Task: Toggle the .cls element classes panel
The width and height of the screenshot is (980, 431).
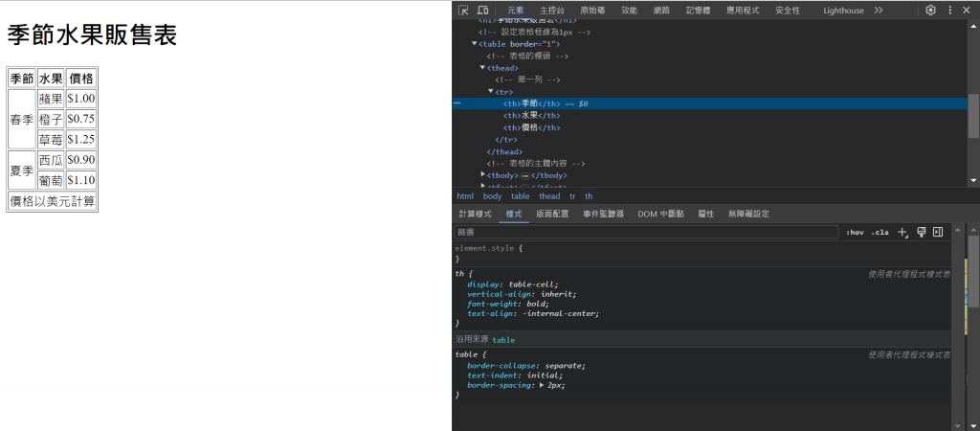Action: [880, 232]
